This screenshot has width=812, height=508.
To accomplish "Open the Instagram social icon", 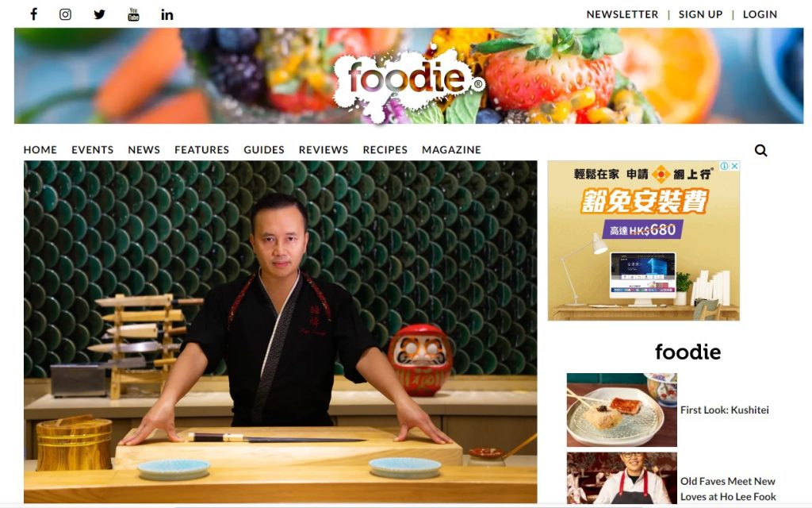I will point(65,14).
